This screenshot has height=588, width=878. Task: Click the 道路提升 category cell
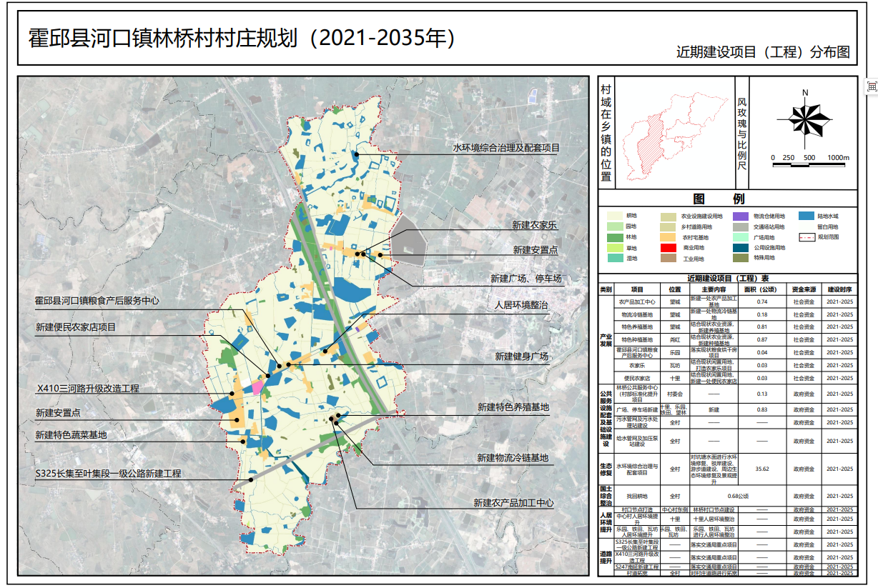point(606,557)
